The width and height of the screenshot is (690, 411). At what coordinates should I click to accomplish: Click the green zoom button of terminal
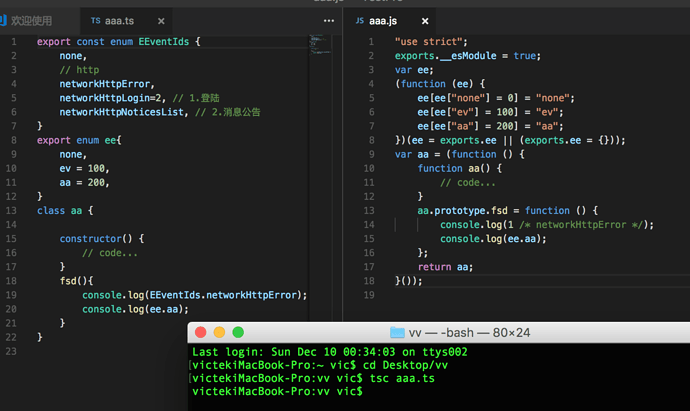click(238, 332)
